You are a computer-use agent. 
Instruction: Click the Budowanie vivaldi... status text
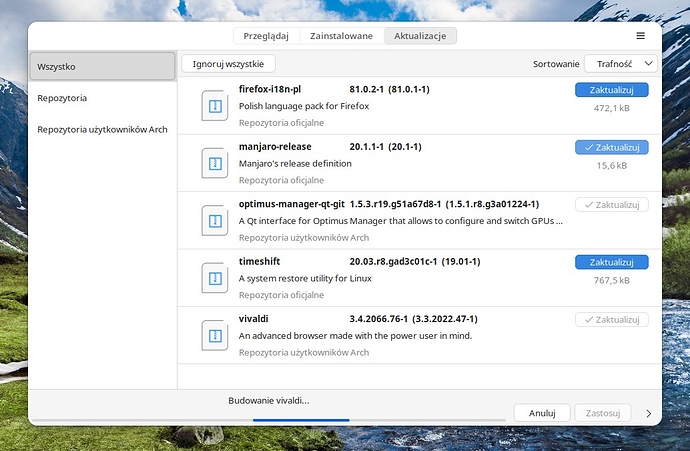click(x=268, y=400)
